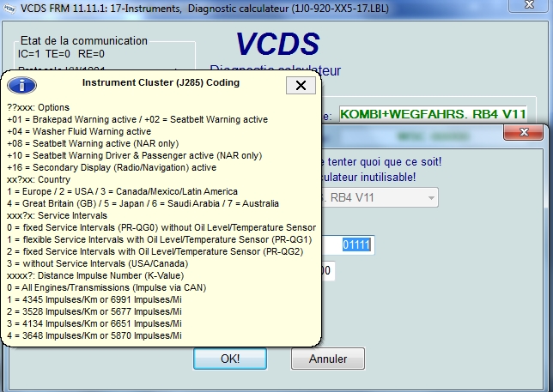Screen dimensions: 553x392
Task: Click the '4 = Great Britain (GB)' line
Action: point(143,203)
